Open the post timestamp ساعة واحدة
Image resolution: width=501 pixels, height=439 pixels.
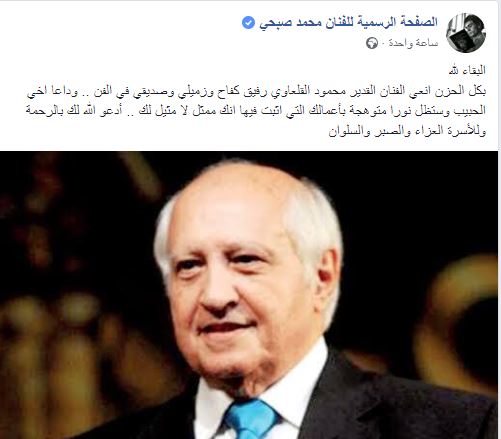413,43
